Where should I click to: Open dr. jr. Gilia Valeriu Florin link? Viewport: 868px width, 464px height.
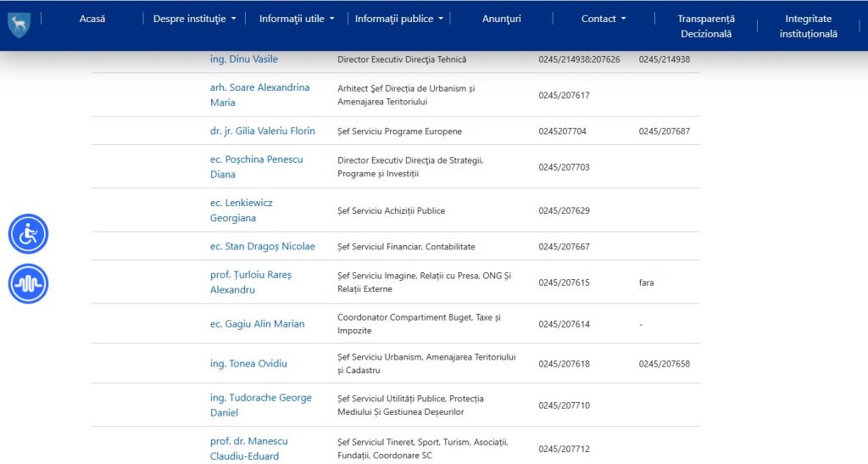click(262, 131)
